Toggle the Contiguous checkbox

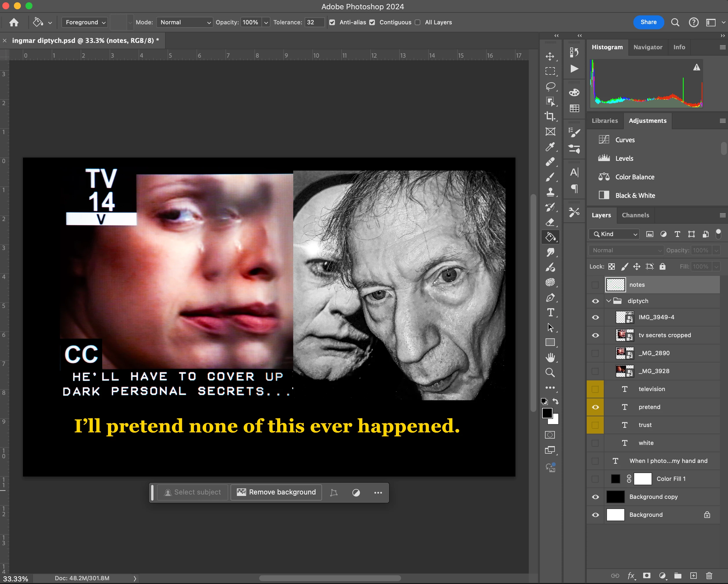tap(372, 22)
